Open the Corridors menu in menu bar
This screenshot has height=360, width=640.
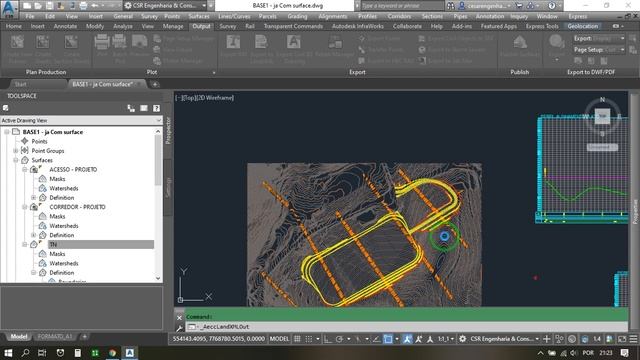point(399,16)
